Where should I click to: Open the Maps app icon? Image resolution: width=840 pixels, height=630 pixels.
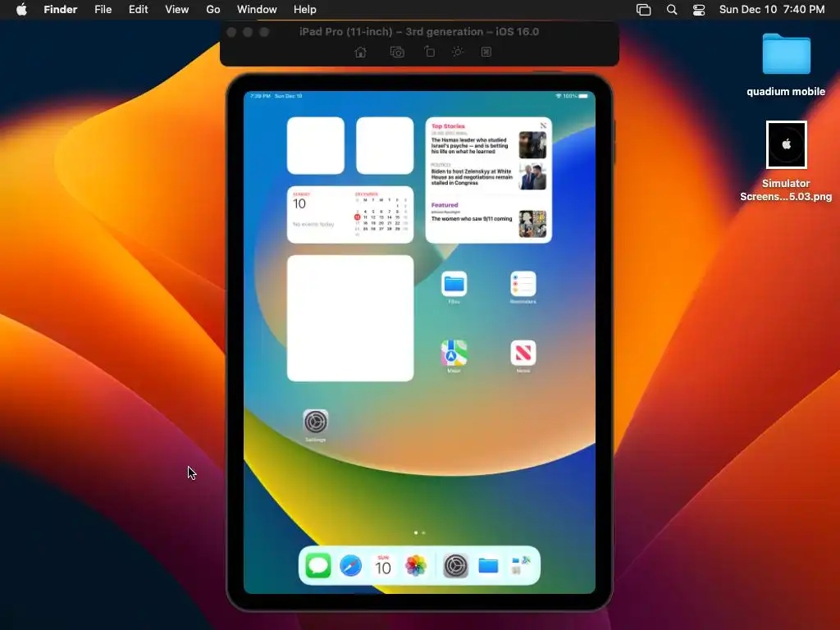454,353
